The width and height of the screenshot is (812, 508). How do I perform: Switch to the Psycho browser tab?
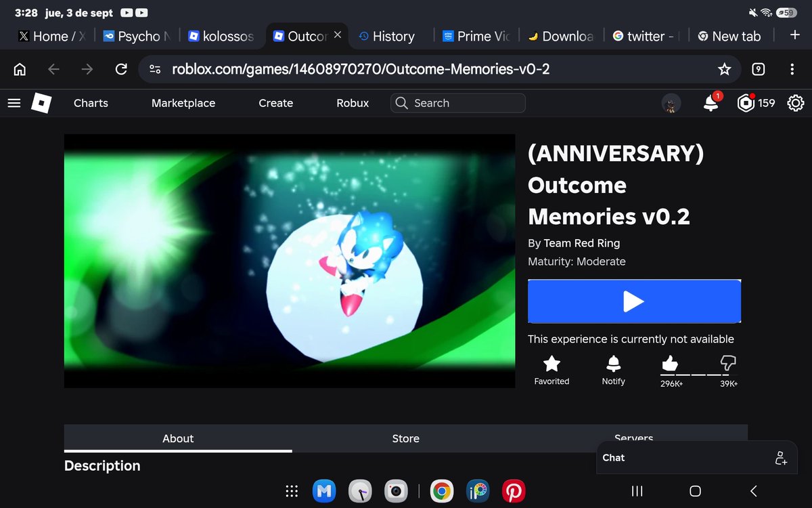(x=137, y=36)
